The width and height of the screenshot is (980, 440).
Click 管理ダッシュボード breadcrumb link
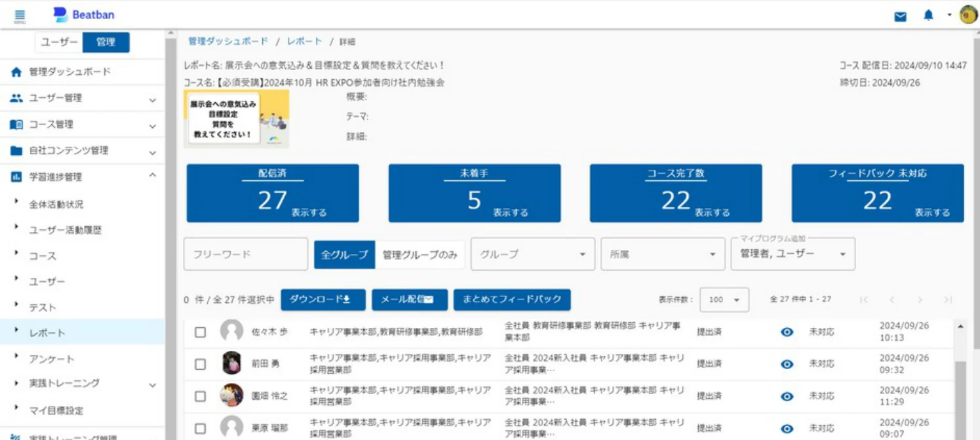click(x=228, y=41)
